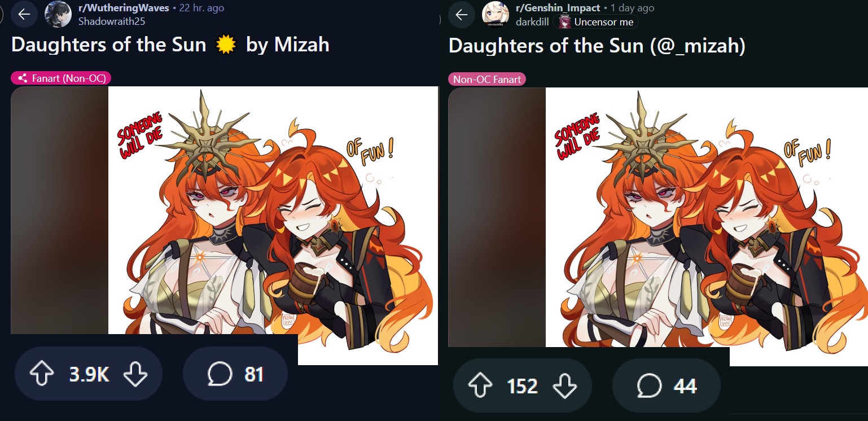Visit darkdill user profile
The width and height of the screenshot is (868, 421).
coord(532,22)
